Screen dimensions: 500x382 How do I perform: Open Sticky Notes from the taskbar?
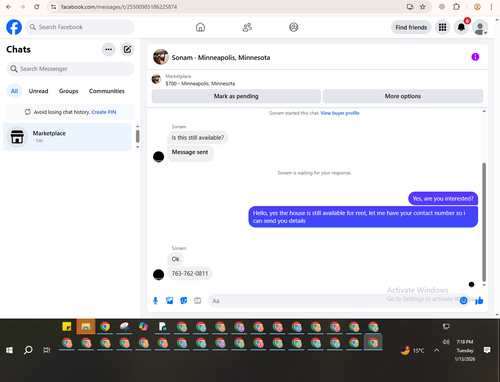(x=67, y=326)
